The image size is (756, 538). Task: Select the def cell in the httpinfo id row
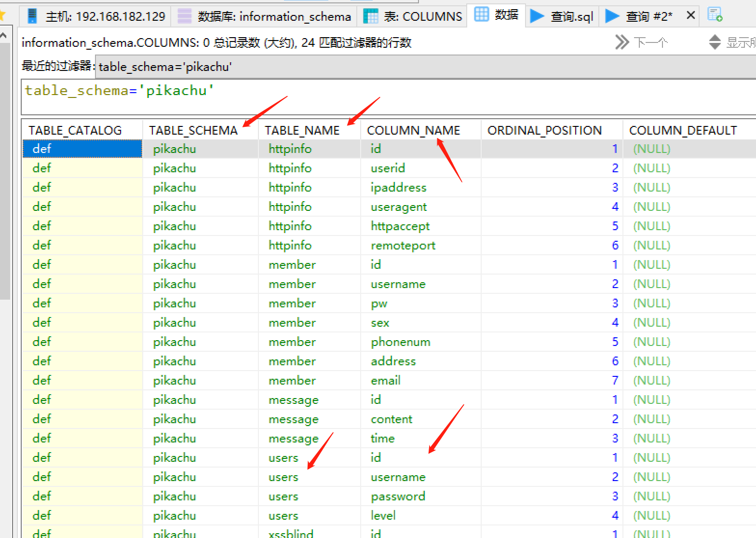[82, 149]
